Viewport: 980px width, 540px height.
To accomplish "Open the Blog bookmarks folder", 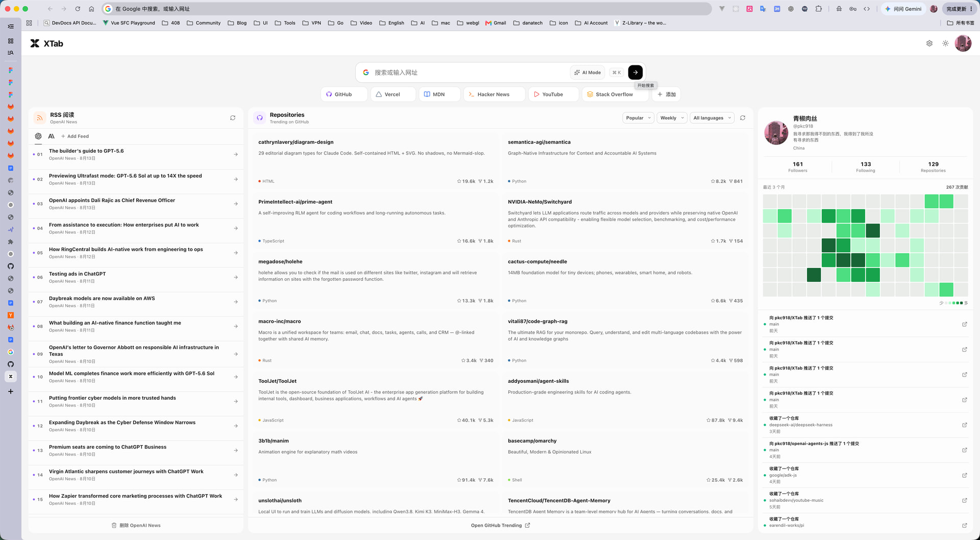I will [x=237, y=23].
